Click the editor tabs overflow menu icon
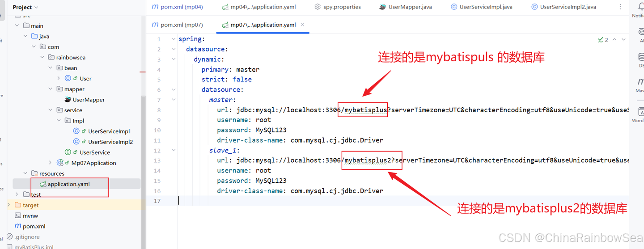Screen dimensions: 644x249 coord(620,7)
